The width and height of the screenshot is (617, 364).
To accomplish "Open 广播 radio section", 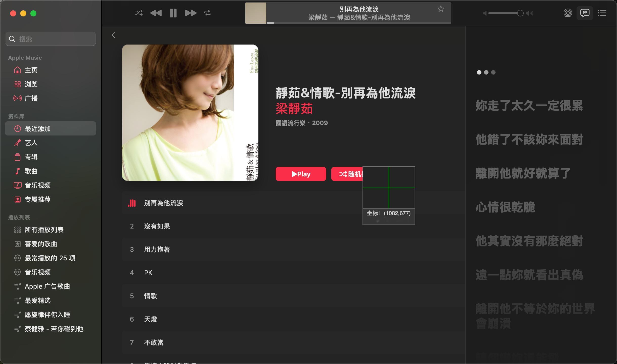I will [51, 98].
